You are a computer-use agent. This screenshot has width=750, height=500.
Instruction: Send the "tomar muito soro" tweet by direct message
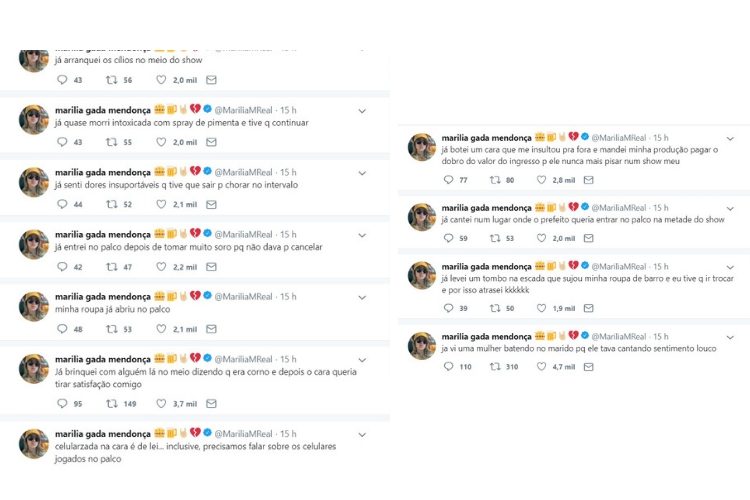click(x=211, y=267)
